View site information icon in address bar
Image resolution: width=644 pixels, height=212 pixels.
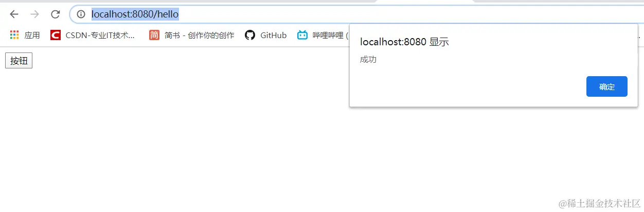(x=81, y=14)
